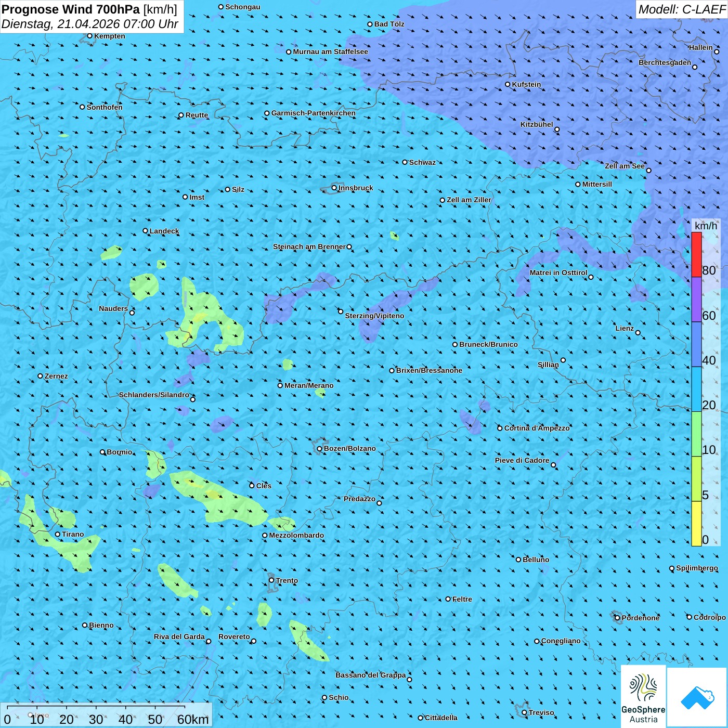
Task: Click the Tirano location dot
Action: (58, 534)
